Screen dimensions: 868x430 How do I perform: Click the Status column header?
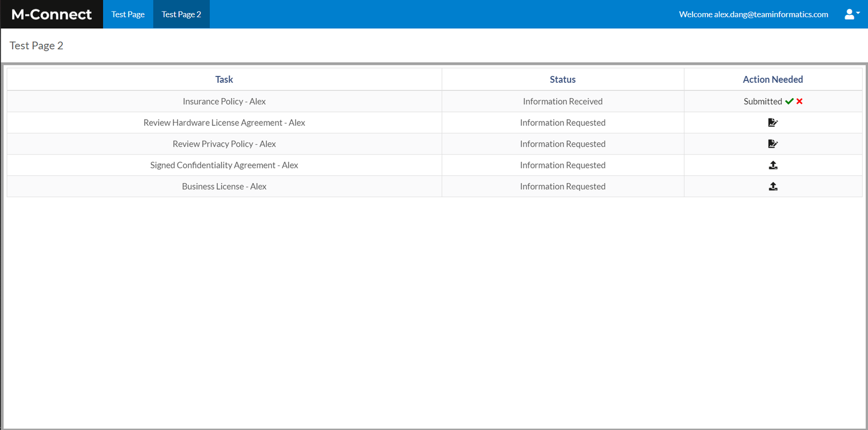coord(563,79)
